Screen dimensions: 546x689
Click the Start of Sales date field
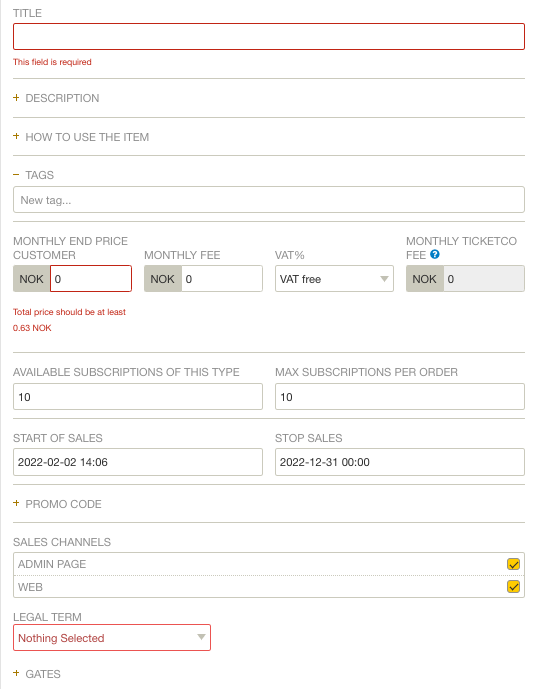pyautogui.click(x=138, y=462)
